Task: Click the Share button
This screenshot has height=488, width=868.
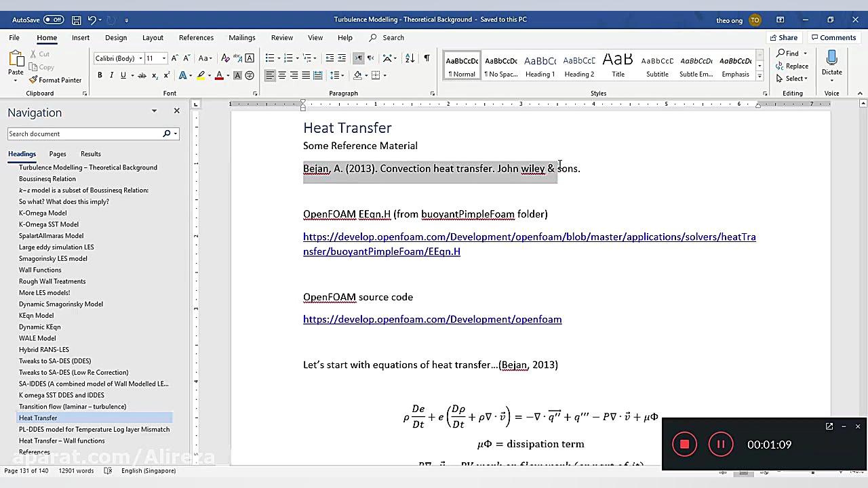Action: [783, 38]
